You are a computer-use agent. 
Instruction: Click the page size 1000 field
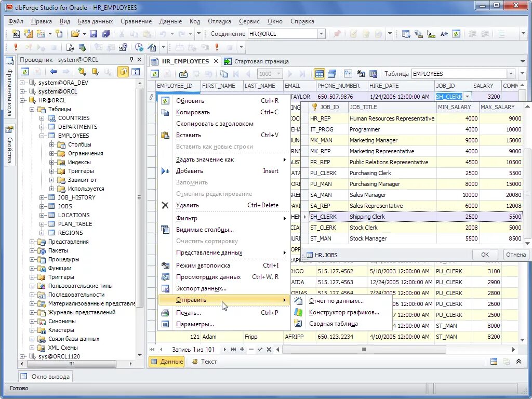pos(270,74)
